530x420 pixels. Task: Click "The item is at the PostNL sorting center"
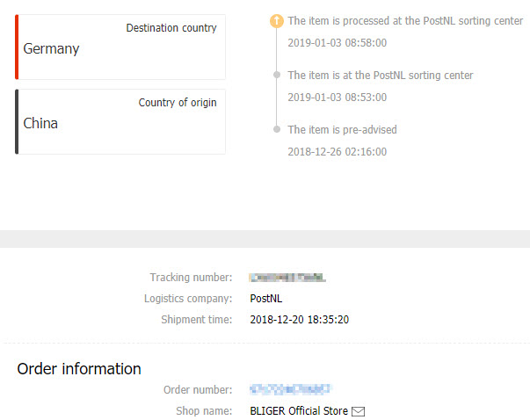pos(381,76)
